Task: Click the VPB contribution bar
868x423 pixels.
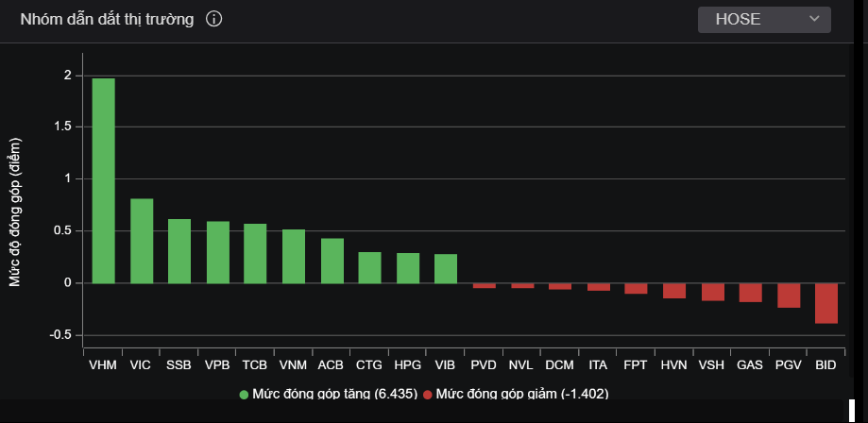Action: [x=217, y=252]
